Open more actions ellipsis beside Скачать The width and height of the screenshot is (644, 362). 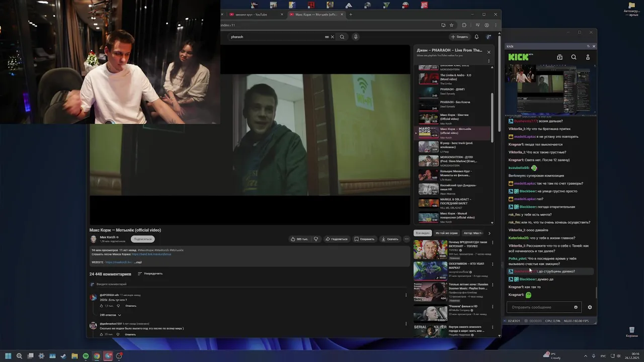[x=407, y=239]
